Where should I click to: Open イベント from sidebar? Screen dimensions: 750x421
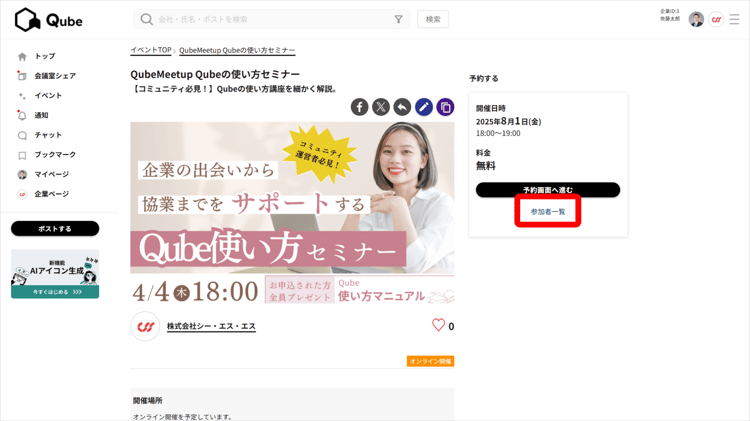point(48,95)
